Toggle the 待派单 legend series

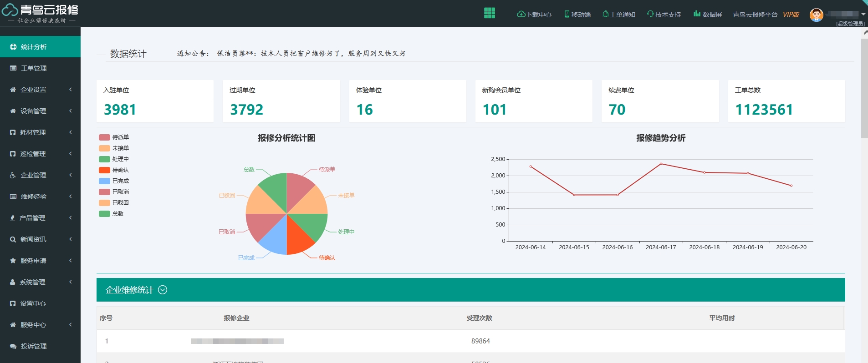click(x=113, y=137)
